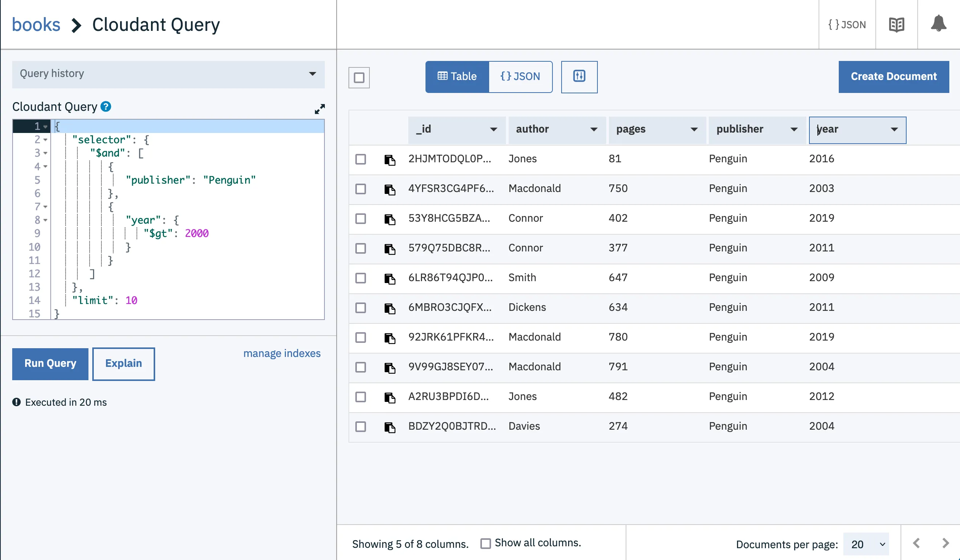960x560 pixels.
Task: Copy document icon in Connor 377 row
Action: [390, 249]
